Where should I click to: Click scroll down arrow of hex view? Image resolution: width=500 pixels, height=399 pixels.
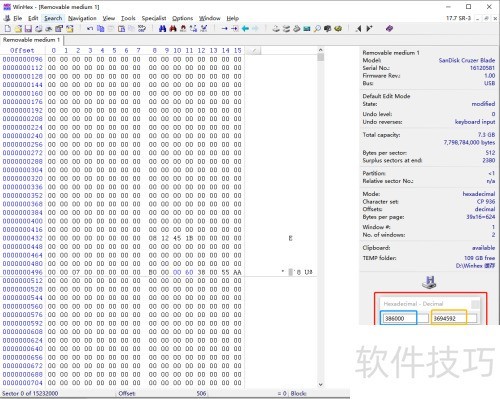coord(320,384)
